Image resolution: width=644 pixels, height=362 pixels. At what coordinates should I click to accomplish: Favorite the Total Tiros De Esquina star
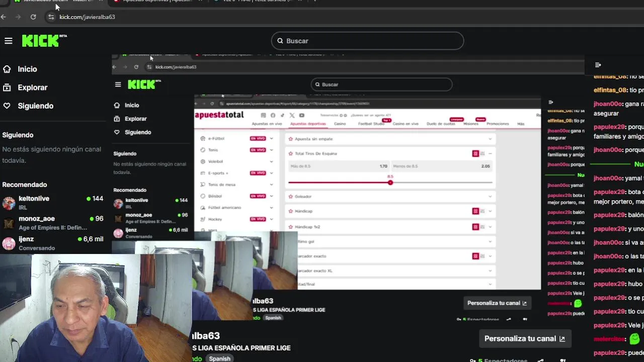tap(291, 153)
